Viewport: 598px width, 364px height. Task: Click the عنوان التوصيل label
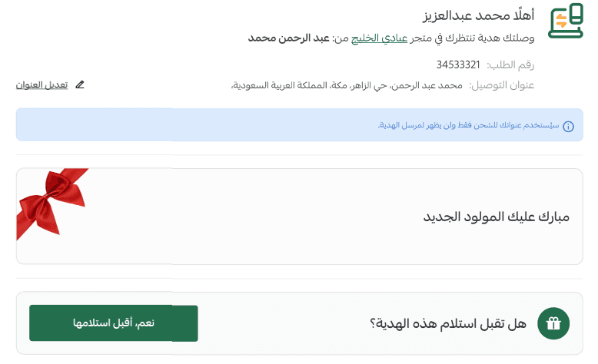[501, 85]
